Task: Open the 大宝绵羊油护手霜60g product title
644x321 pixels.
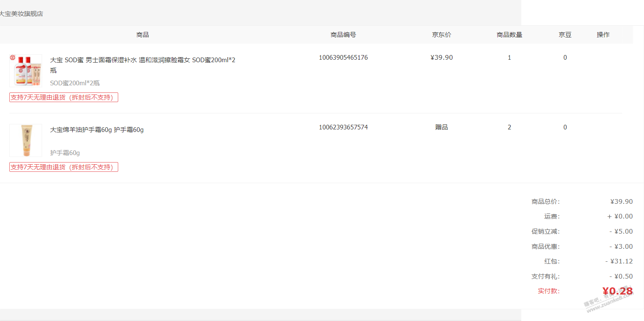Action: 97,130
